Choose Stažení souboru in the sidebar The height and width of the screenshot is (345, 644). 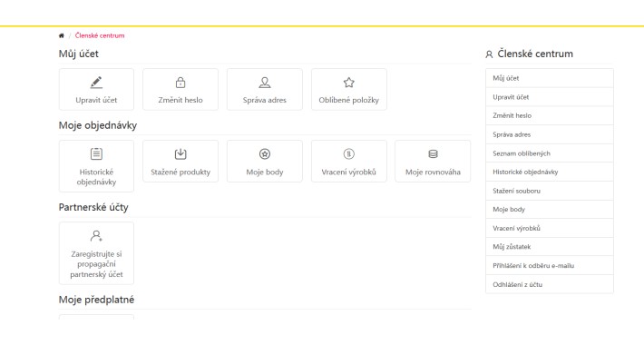pyautogui.click(x=550, y=191)
